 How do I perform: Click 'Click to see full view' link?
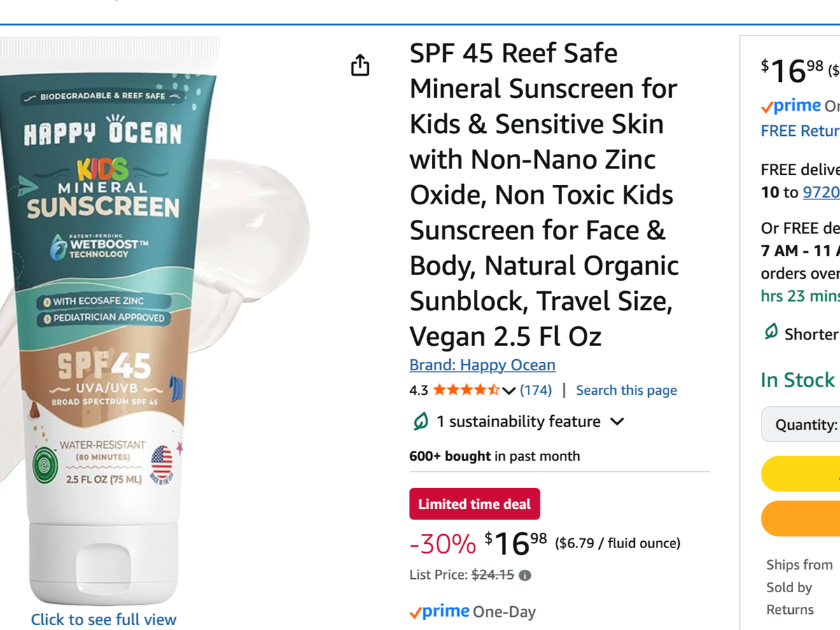point(104,619)
